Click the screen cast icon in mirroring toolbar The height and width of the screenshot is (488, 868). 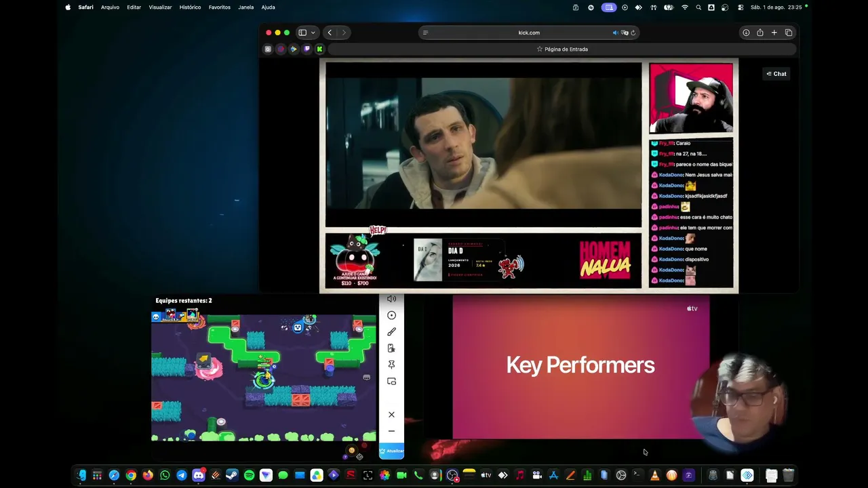pos(391,382)
